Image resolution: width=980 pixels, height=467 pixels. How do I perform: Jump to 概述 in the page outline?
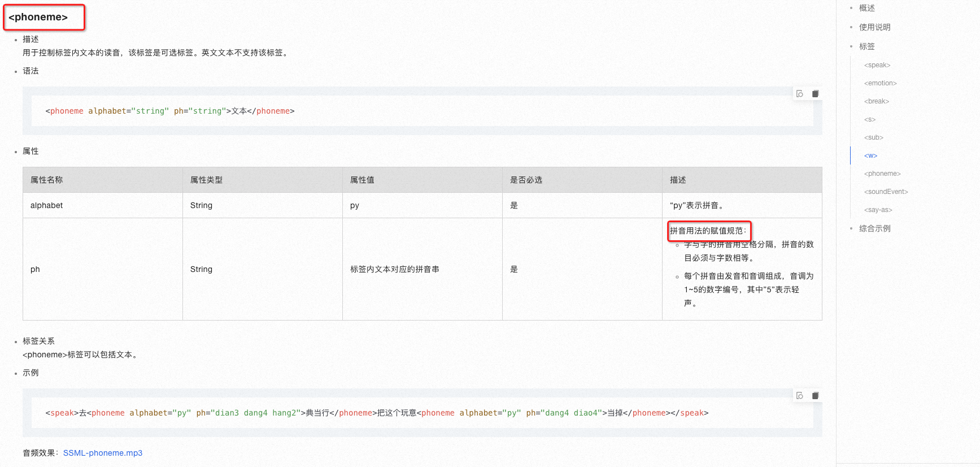[x=867, y=8]
